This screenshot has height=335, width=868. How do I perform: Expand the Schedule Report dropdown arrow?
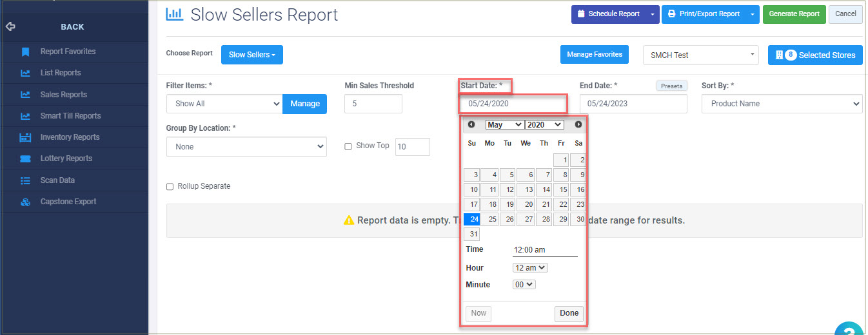(653, 14)
